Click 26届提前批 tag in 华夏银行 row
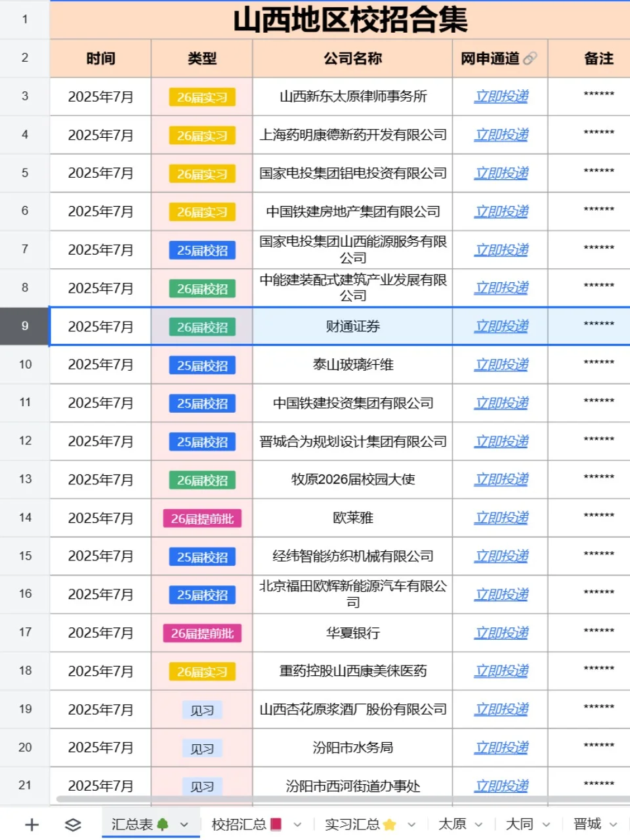Viewport: 630px width, 840px height. click(202, 633)
